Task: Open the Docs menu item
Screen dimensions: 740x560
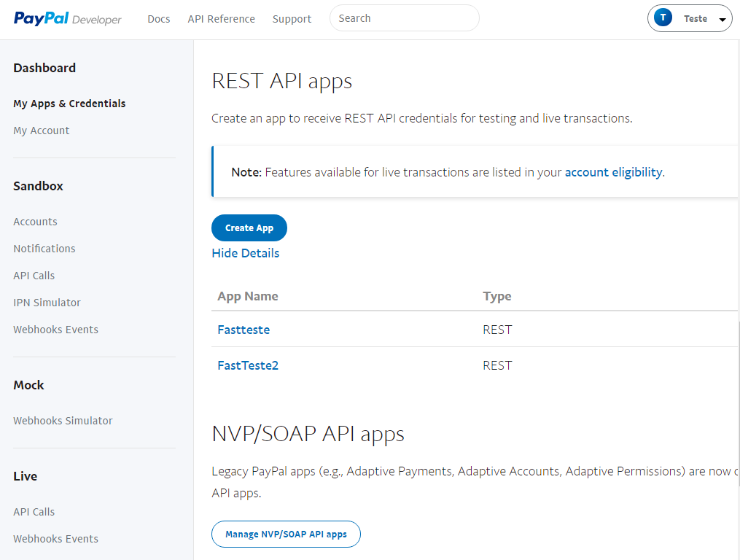Action: coord(159,19)
